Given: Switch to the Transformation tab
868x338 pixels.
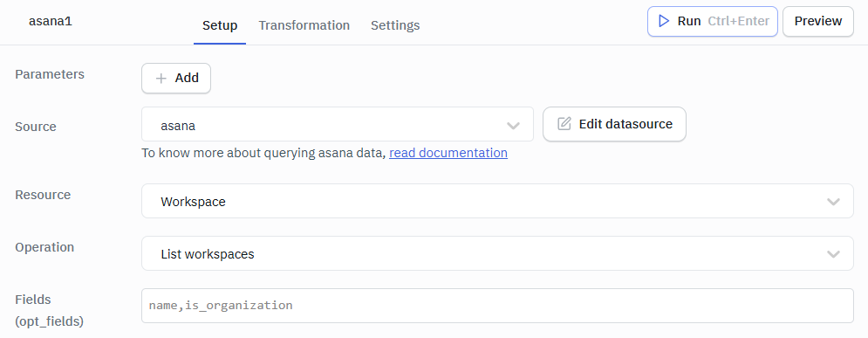Looking at the screenshot, I should pos(304,25).
